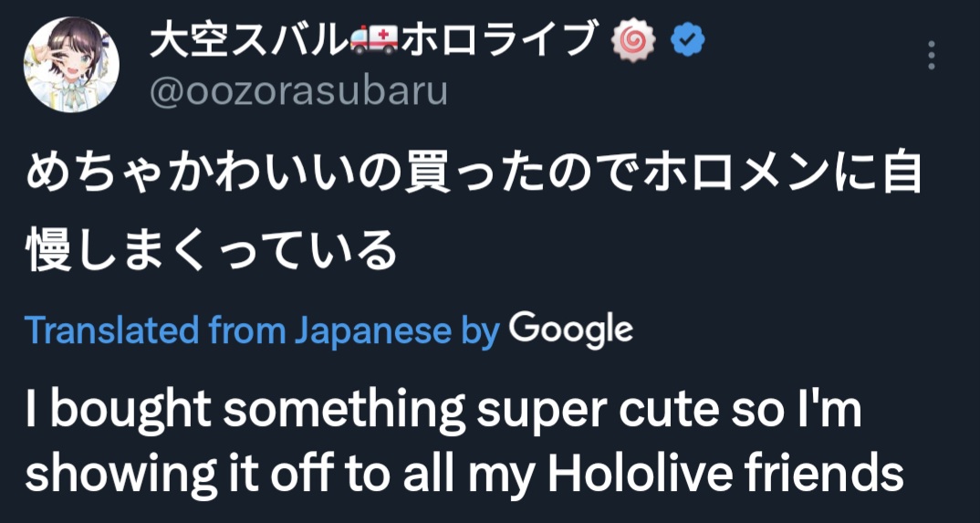
Task: Click the blue verified checkmark badge
Action: coord(687,41)
